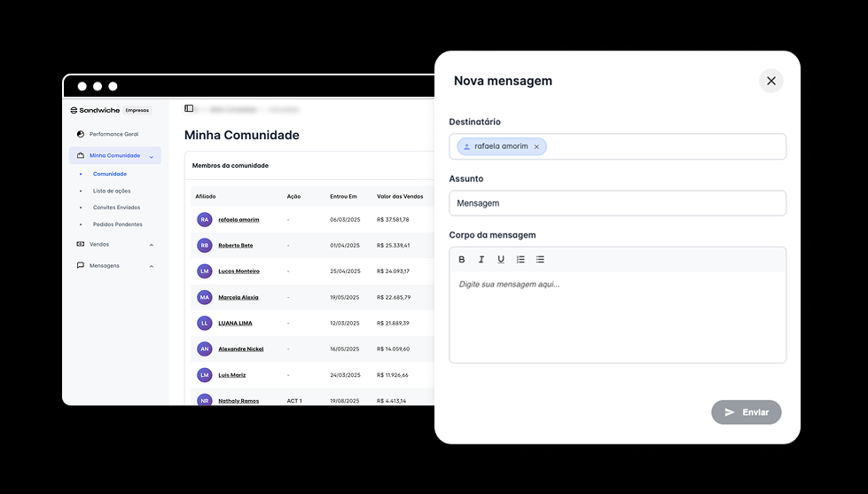Screen dimensions: 868x494
Task: Open Marcela Alexia affiliate link
Action: (238, 297)
